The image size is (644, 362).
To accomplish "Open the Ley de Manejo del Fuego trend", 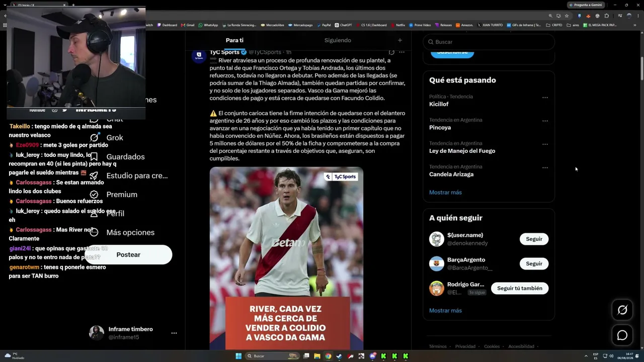I will pos(462,151).
